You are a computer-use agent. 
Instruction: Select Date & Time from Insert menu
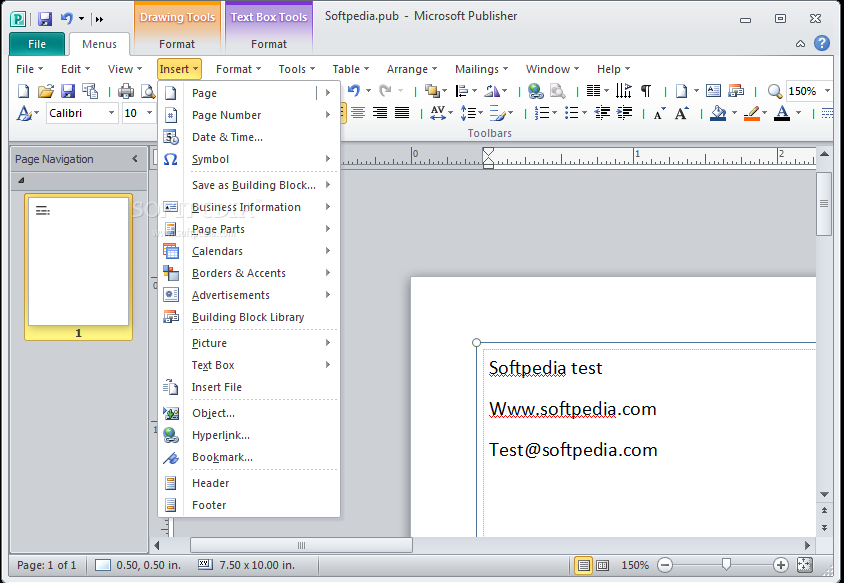pyautogui.click(x=249, y=137)
